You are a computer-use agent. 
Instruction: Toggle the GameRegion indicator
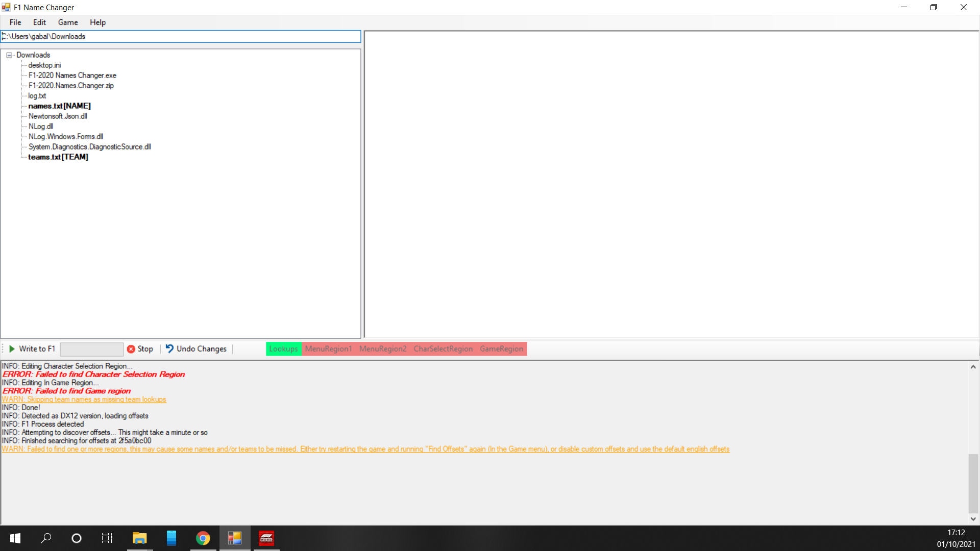501,349
